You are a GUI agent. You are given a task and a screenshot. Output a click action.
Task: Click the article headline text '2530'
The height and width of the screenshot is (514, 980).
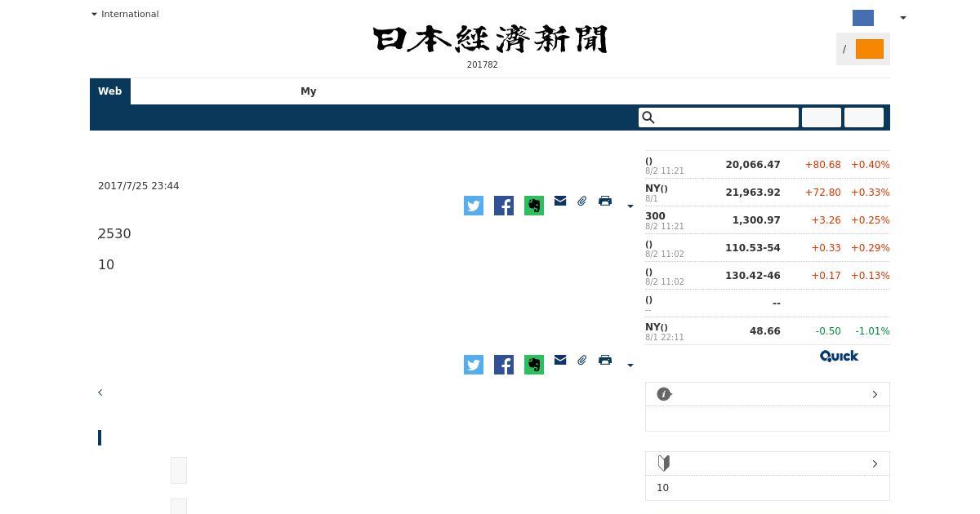(x=114, y=234)
